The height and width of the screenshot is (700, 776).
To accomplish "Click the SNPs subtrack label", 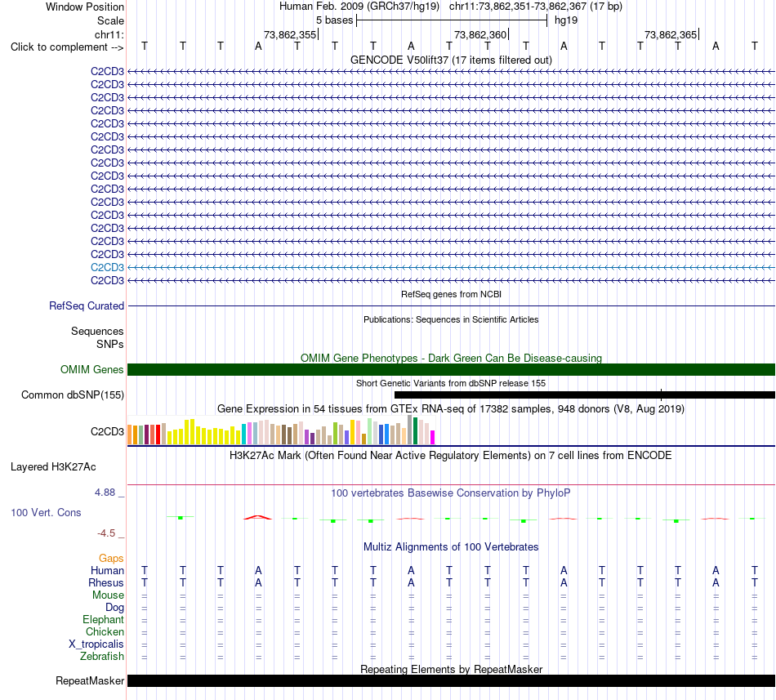I will (110, 344).
